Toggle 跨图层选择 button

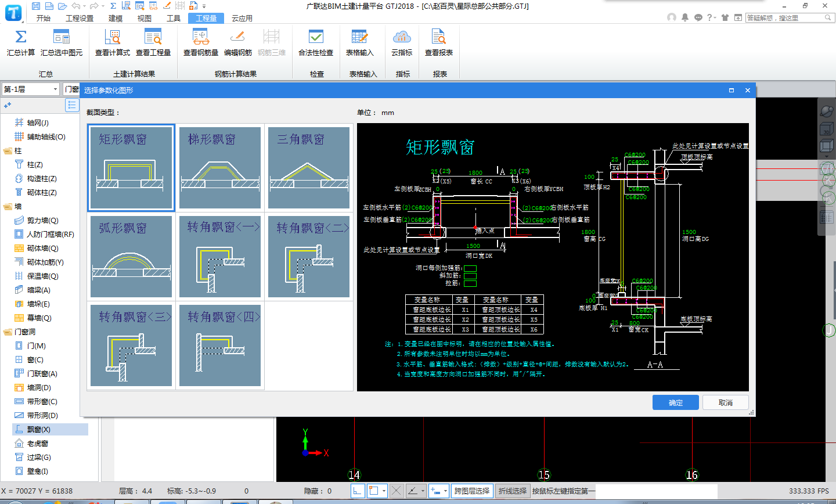471,491
